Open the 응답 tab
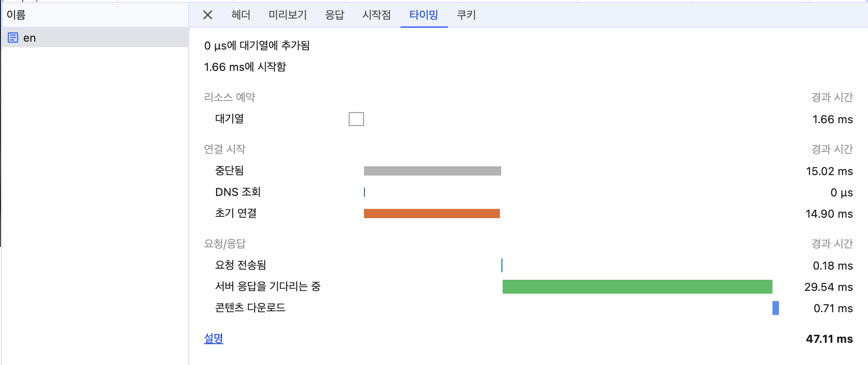 [x=334, y=15]
